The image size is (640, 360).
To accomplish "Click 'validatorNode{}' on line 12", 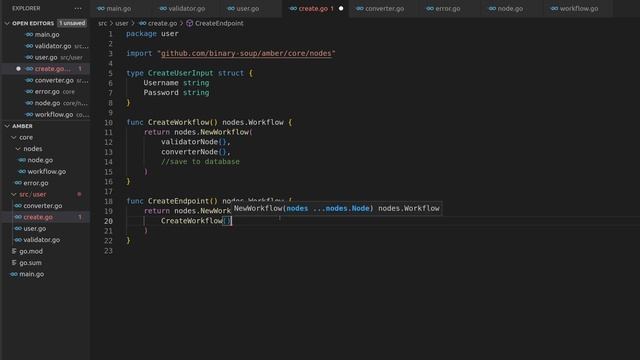I will coord(193,142).
